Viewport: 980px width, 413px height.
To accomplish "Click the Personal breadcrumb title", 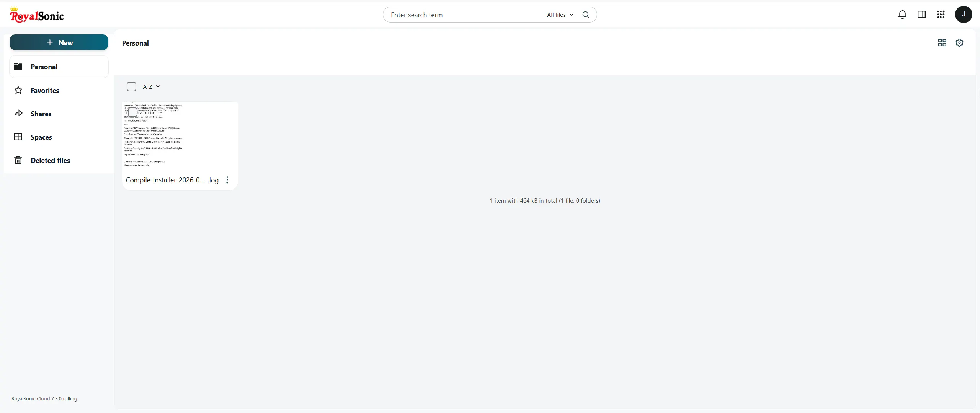I will [x=135, y=43].
